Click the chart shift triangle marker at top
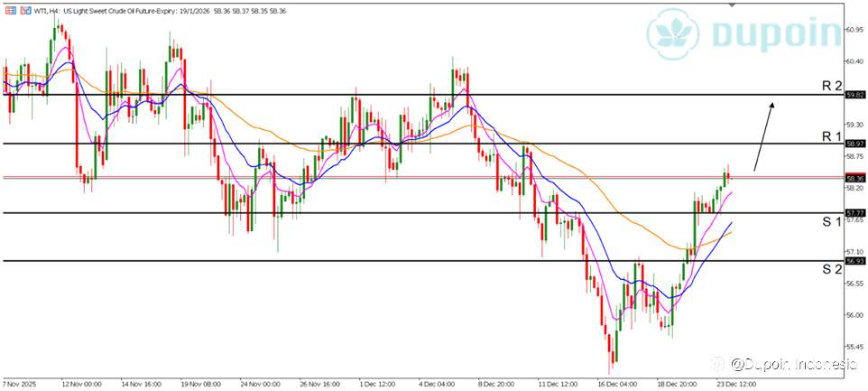The width and height of the screenshot is (868, 391). pyautogui.click(x=733, y=5)
